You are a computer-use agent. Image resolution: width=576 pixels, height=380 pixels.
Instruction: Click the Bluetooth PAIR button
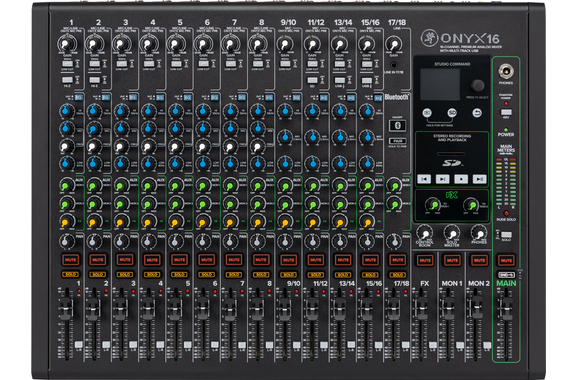[397, 141]
